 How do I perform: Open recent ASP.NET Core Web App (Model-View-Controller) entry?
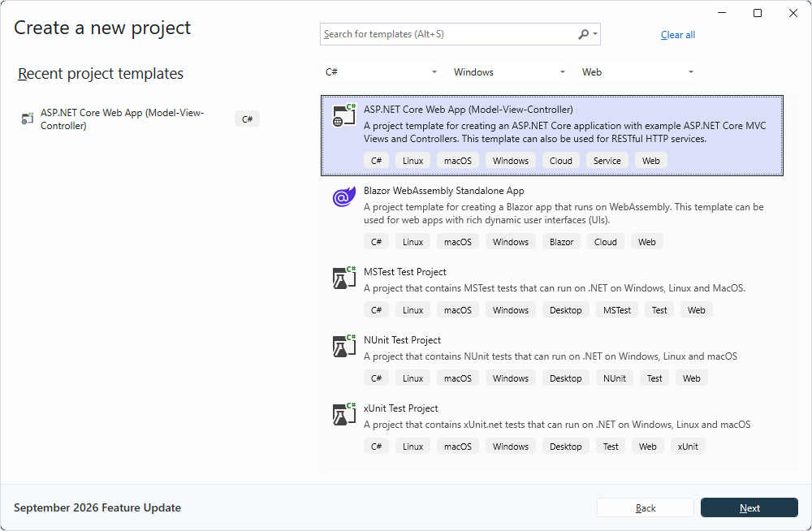click(140, 119)
